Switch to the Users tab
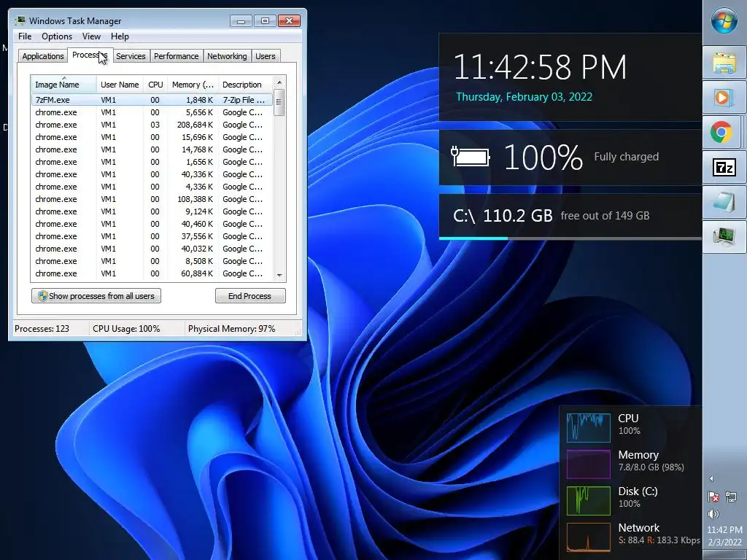 point(266,56)
